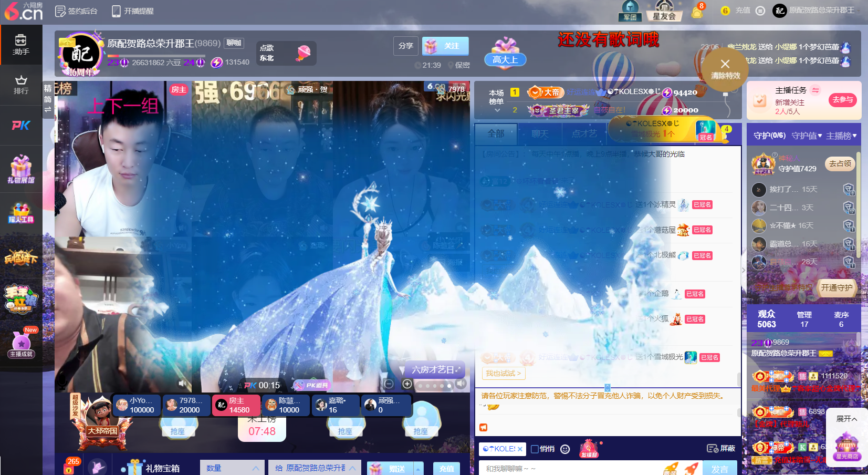Image resolution: width=868 pixels, height=475 pixels.
Task: Click the 点歌 song request lollipop icon
Action: pos(304,53)
